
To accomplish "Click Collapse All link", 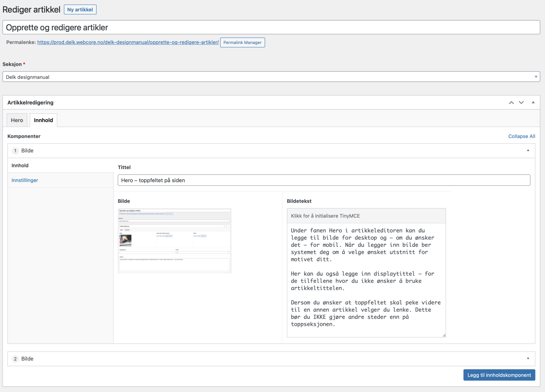I will point(521,136).
